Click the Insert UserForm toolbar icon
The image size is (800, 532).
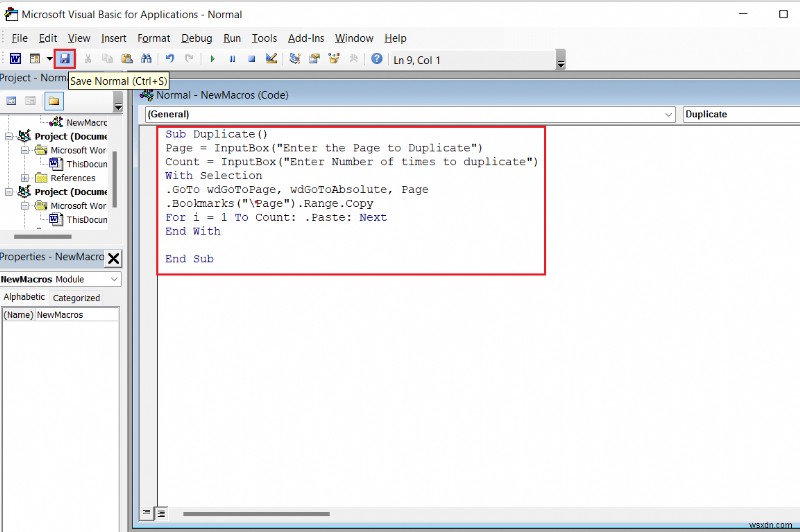(35, 59)
